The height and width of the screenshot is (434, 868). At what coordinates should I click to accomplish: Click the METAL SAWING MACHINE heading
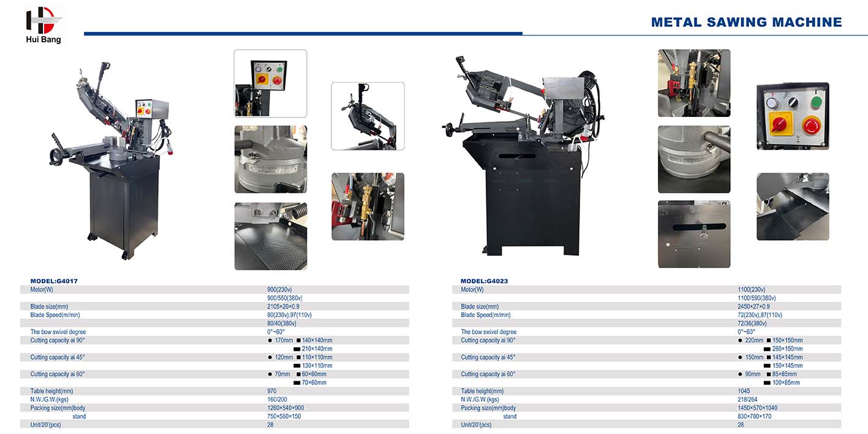click(x=746, y=22)
